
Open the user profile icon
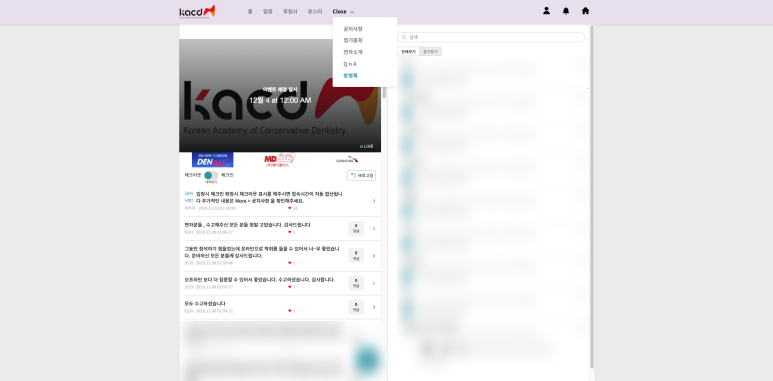coord(546,11)
